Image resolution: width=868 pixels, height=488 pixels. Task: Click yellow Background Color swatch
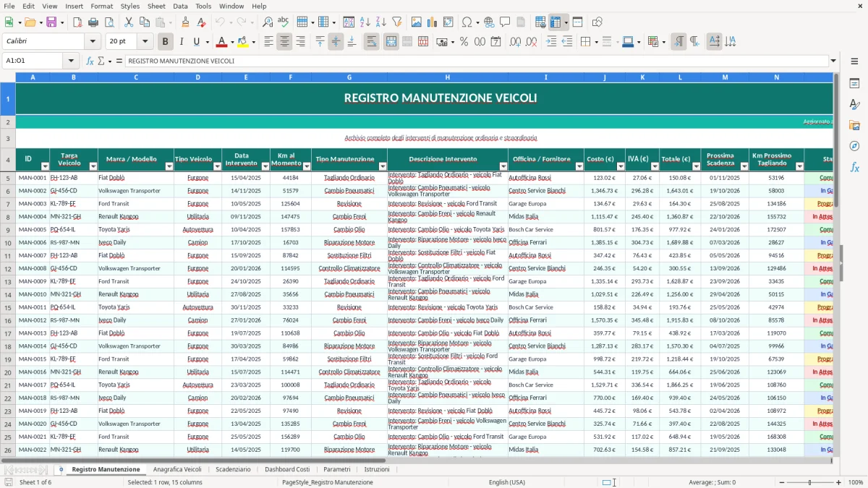243,42
